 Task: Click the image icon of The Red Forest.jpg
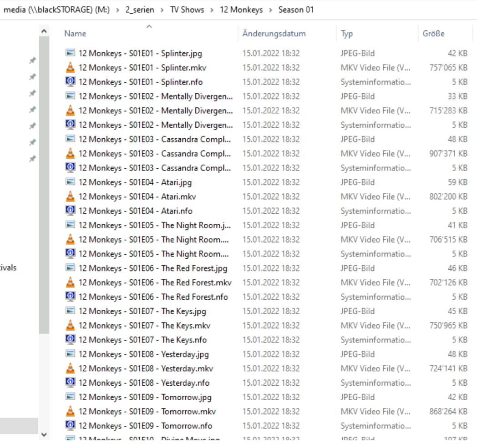click(x=70, y=268)
